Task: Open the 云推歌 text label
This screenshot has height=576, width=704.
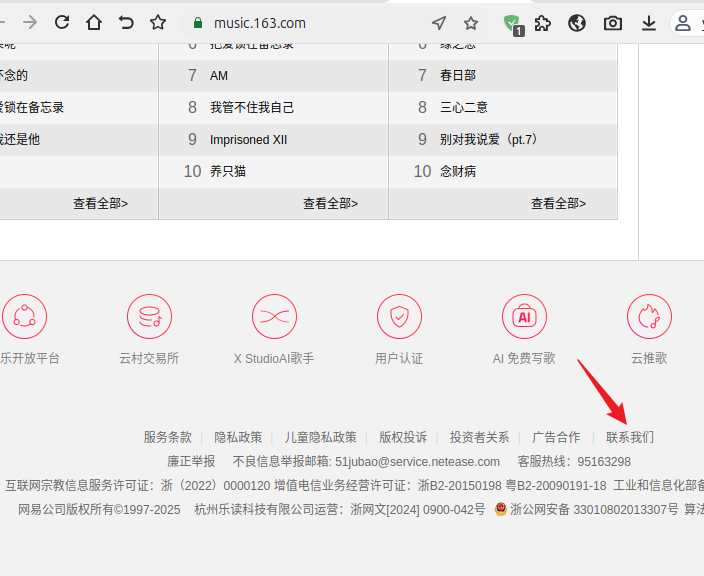Action: [649, 358]
